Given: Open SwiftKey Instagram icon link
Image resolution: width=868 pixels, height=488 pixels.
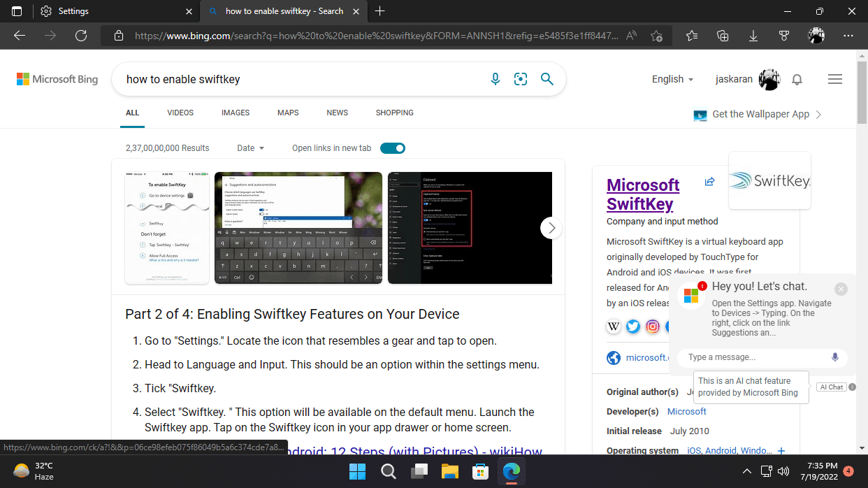Looking at the screenshot, I should pos(653,326).
